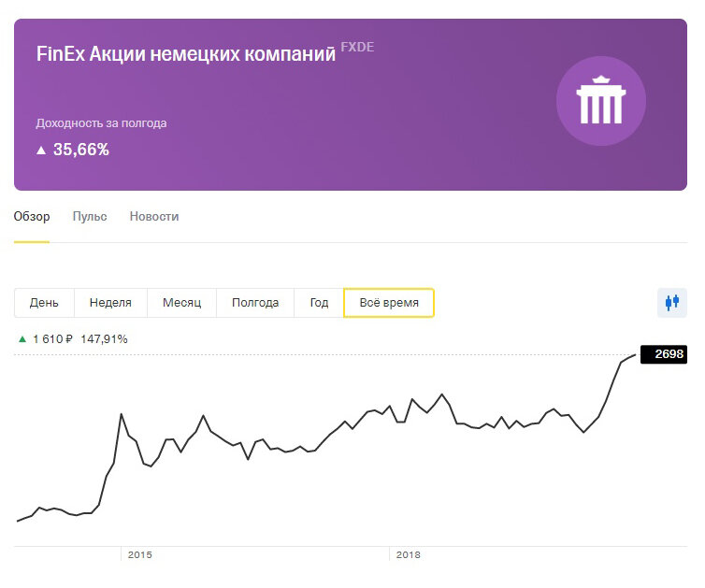This screenshot has width=705, height=588.
Task: Select the Неделя time range
Action: pyautogui.click(x=110, y=303)
